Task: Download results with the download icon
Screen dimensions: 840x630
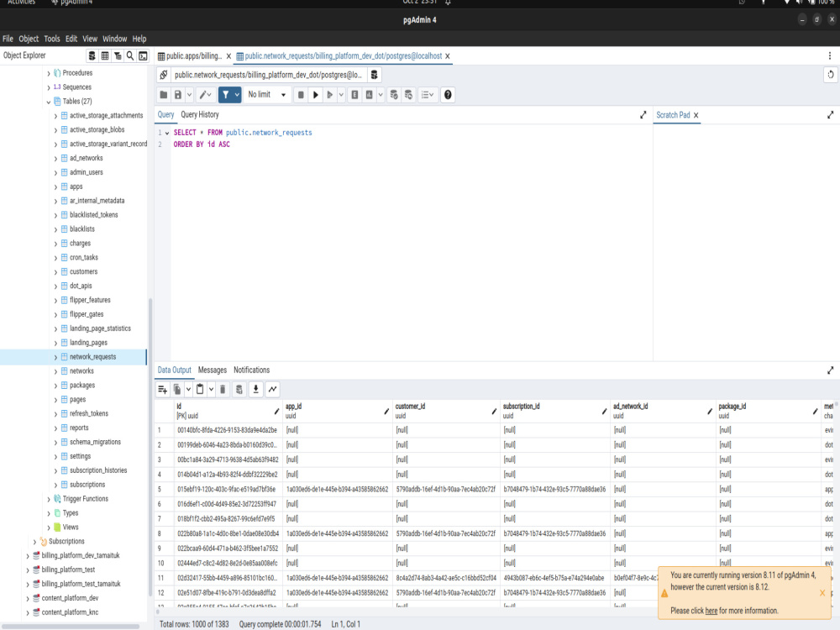Action: pyautogui.click(x=256, y=390)
